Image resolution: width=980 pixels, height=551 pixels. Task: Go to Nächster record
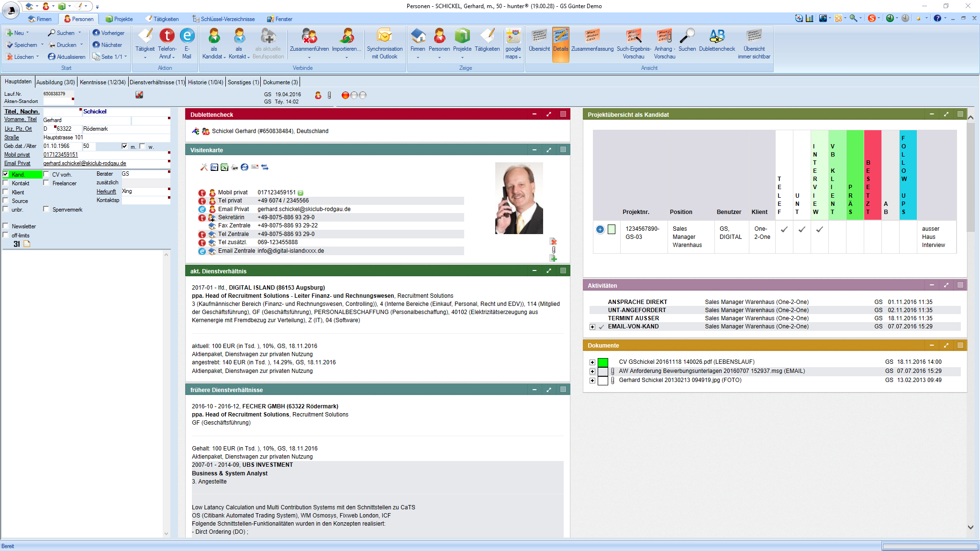108,45
